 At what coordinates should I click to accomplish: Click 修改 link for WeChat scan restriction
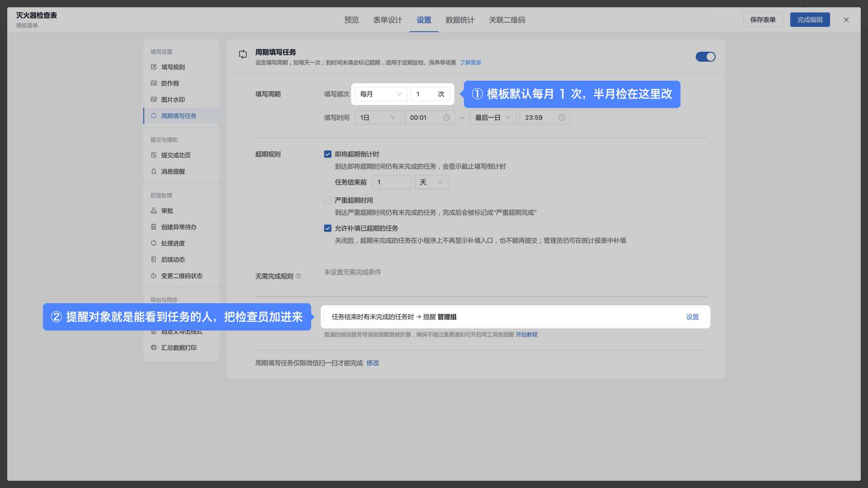(373, 363)
